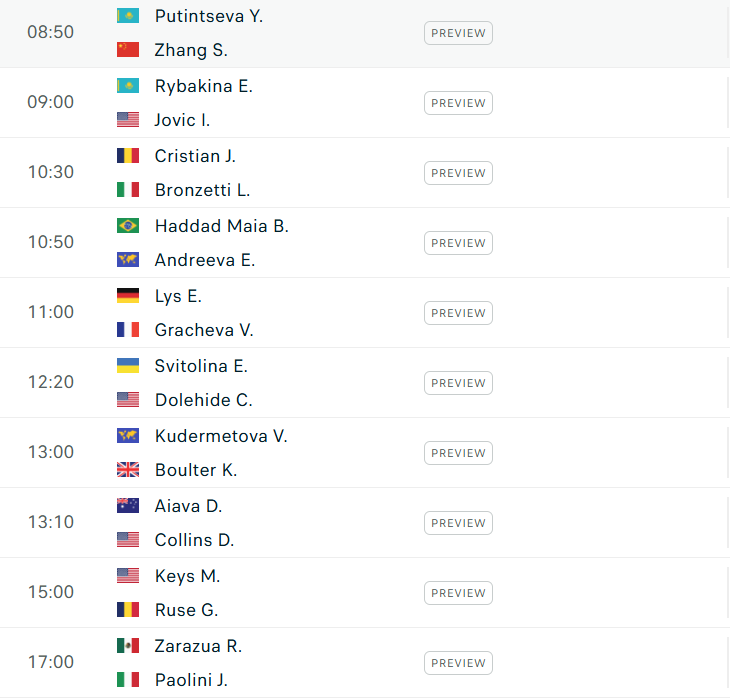Click the German flag beside Lys E.
The height and width of the screenshot is (700, 730).
pos(128,296)
